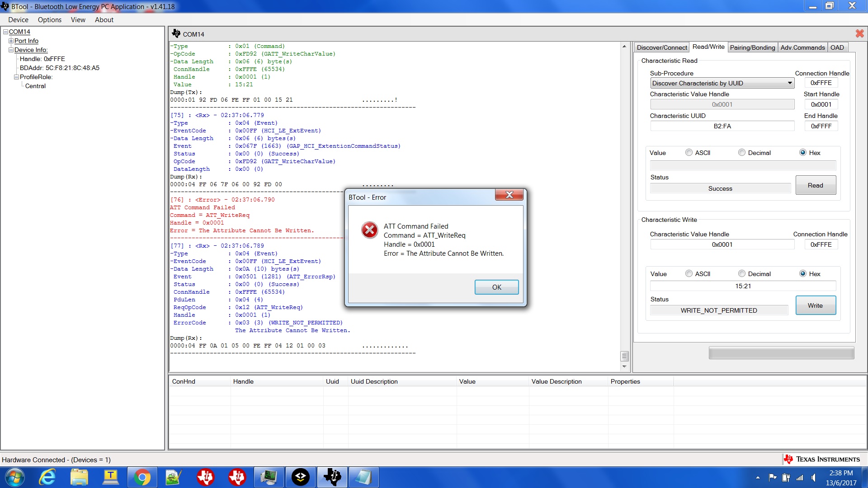Expand the Port Info tree node

[11, 41]
